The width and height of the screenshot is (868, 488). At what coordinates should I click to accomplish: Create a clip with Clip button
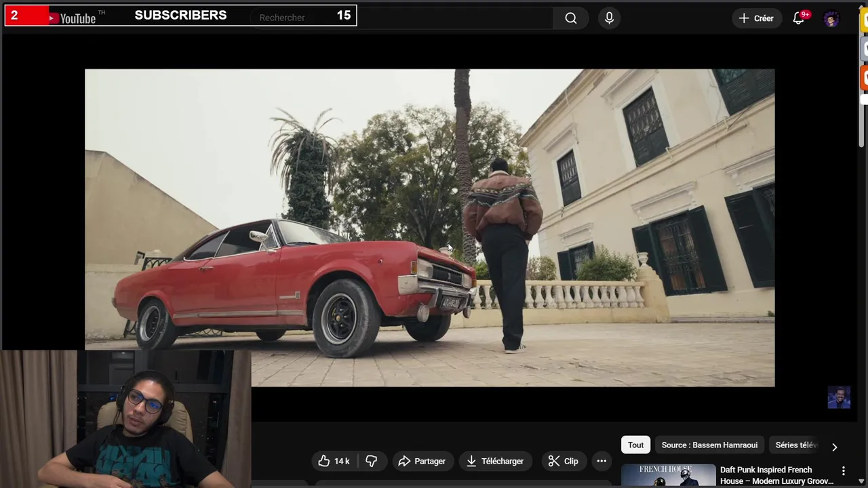point(564,461)
